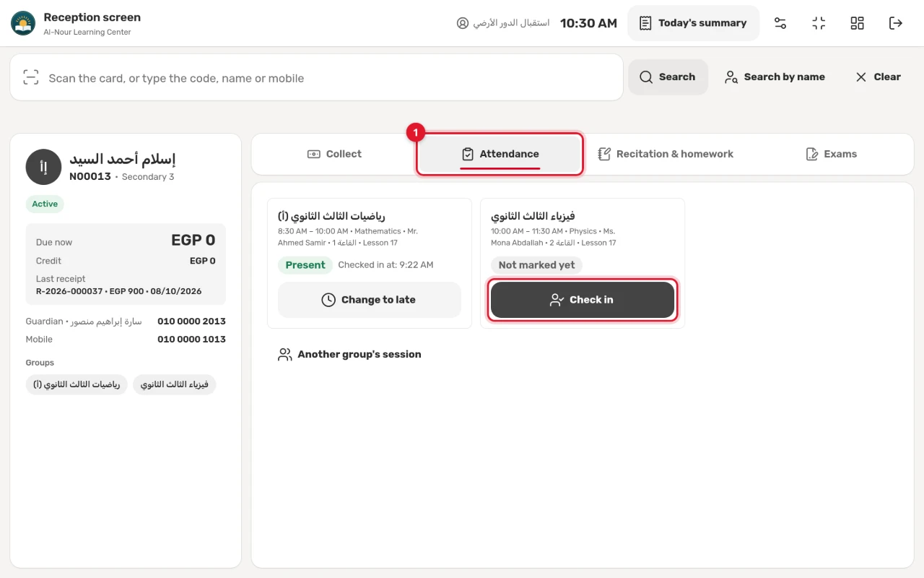Open the settings sliders icon
This screenshot has width=924, height=578.
[x=780, y=23]
